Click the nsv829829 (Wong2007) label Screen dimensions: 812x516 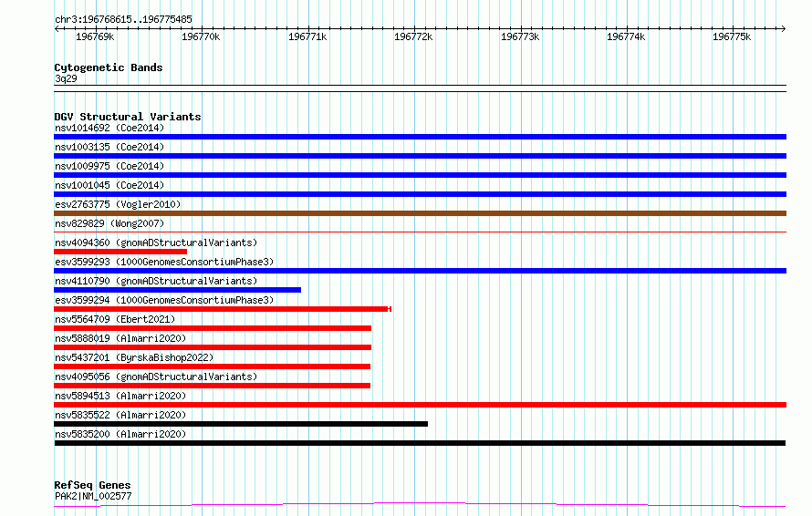[109, 223]
